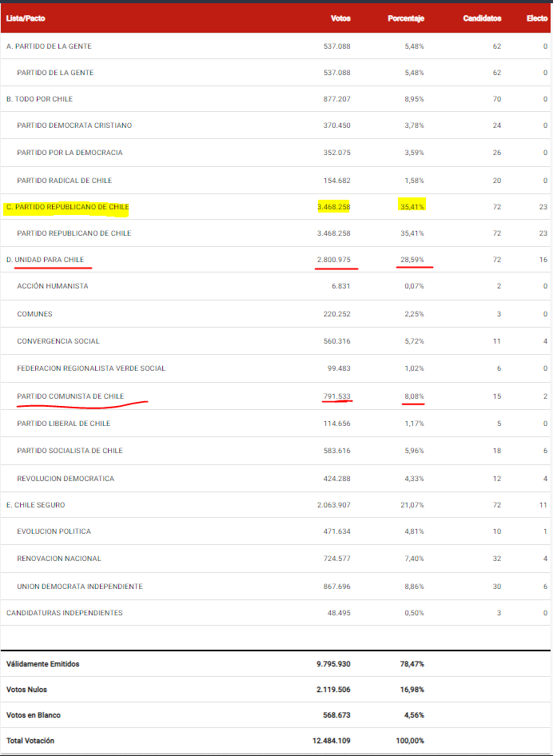This screenshot has width=553, height=756.
Task: Click the 7,40% percentage of Renovacion Nacional
Action: pyautogui.click(x=415, y=559)
